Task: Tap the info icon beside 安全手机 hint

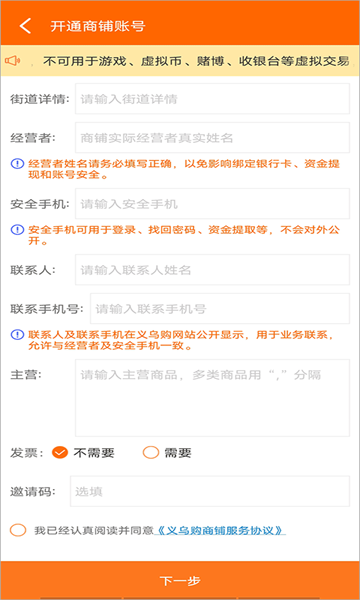Action: point(17,230)
